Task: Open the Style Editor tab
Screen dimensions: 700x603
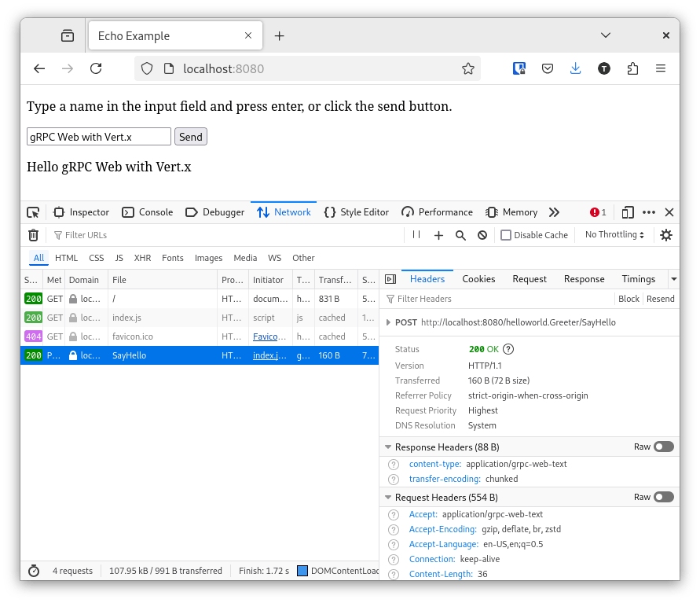Action: pos(356,212)
